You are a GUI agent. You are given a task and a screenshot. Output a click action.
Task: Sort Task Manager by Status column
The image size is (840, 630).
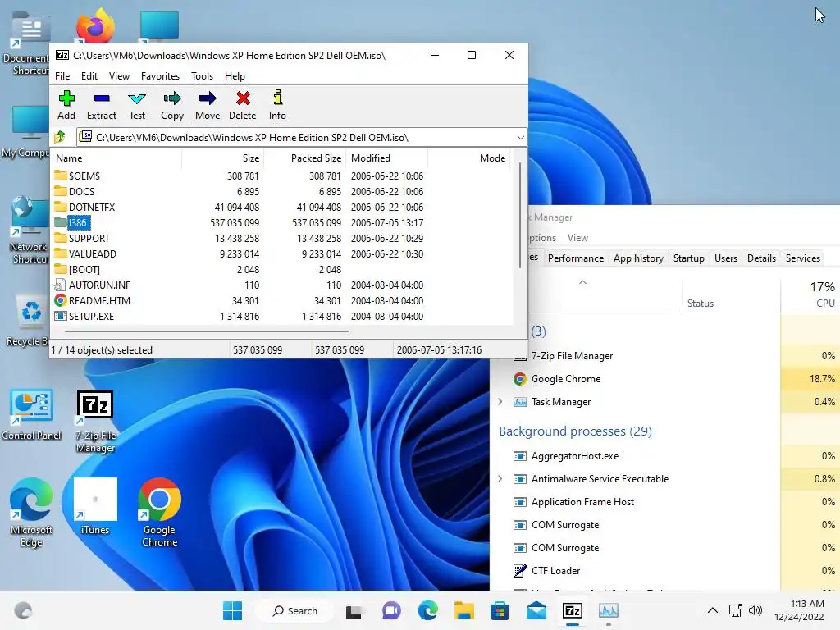pos(731,294)
